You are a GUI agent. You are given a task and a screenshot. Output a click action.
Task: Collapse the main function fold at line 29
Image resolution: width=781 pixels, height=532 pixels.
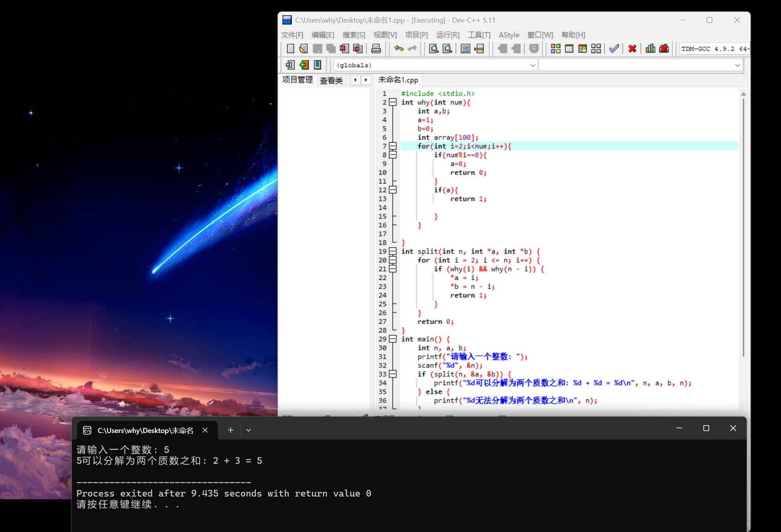[x=393, y=339]
